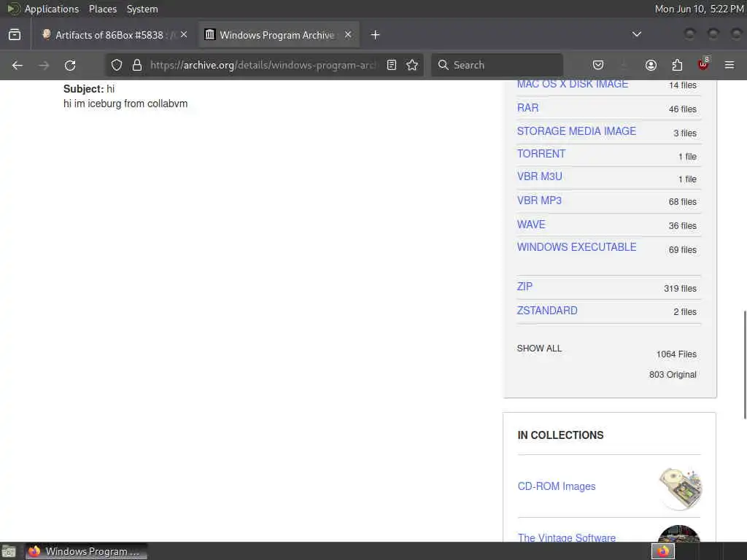Image resolution: width=747 pixels, height=560 pixels.
Task: Click the Firefox View icon
Action: point(15,35)
